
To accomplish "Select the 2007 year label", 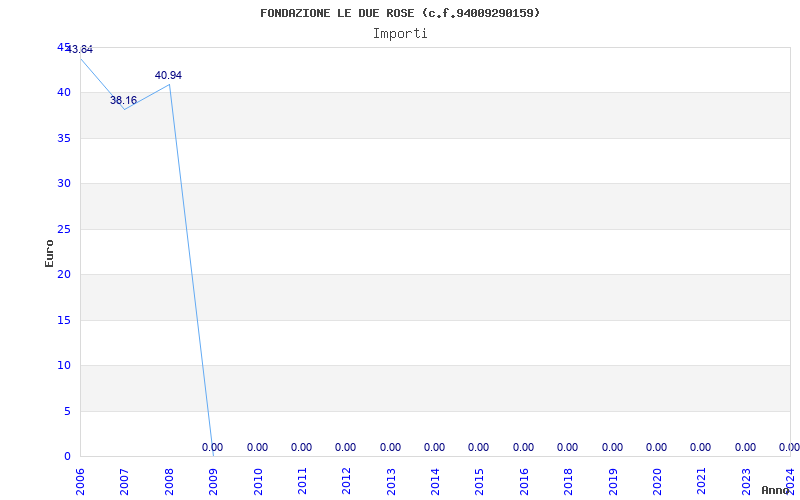I will click(x=124, y=481).
